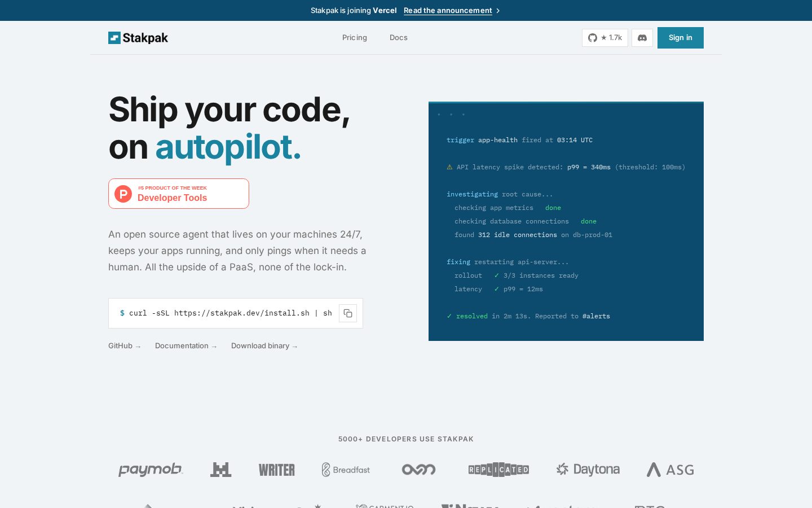Open the Documentation link

[x=186, y=346]
